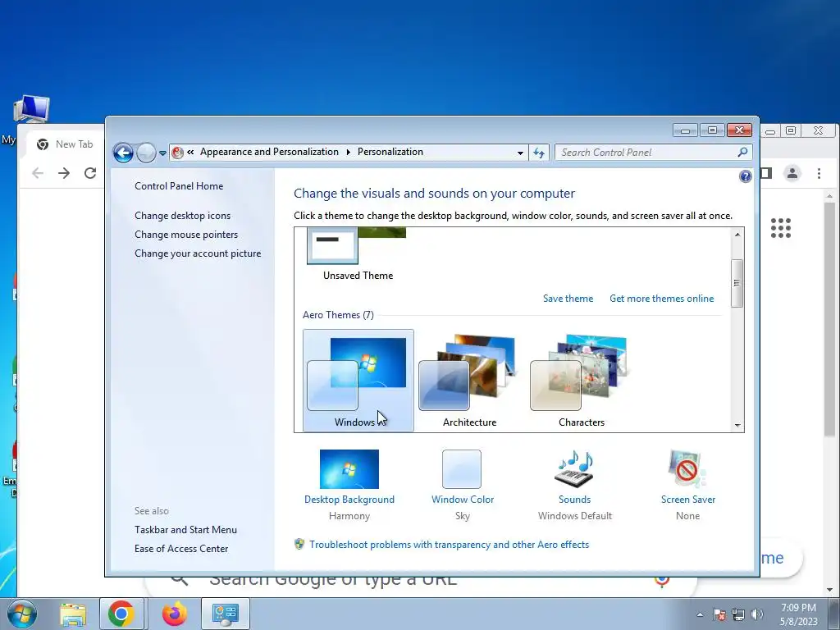Click the themes list scroll up arrow

737,235
